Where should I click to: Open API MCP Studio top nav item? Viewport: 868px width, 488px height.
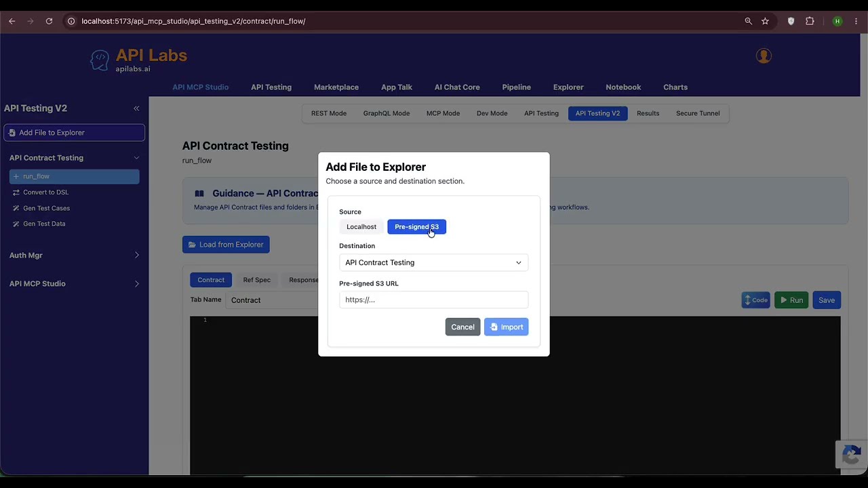(x=200, y=87)
